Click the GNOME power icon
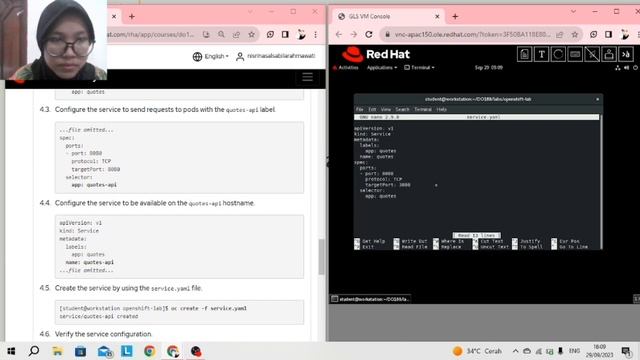The image size is (640, 360). tap(635, 68)
